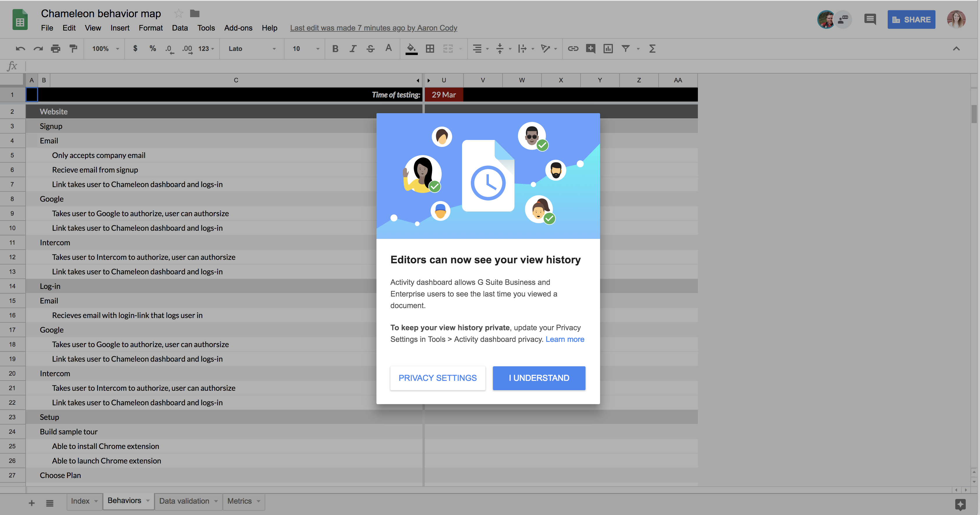This screenshot has width=980, height=515.
Task: Click the Add sheet plus icon
Action: 31,503
